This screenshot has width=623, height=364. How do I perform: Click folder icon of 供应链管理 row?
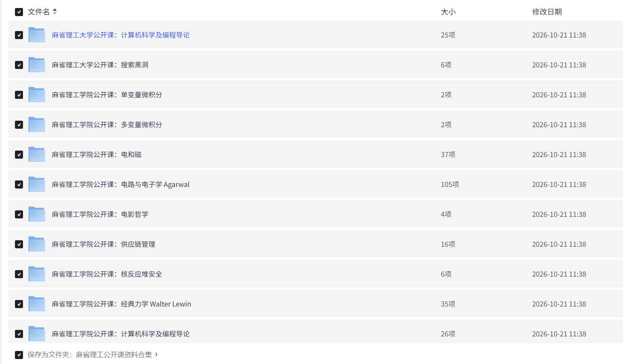point(37,244)
